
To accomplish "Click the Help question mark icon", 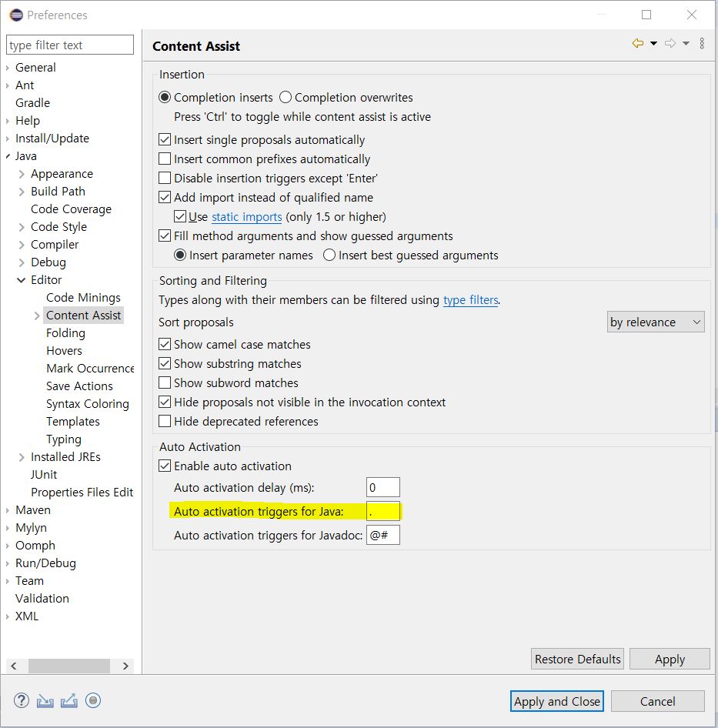I will point(22,700).
